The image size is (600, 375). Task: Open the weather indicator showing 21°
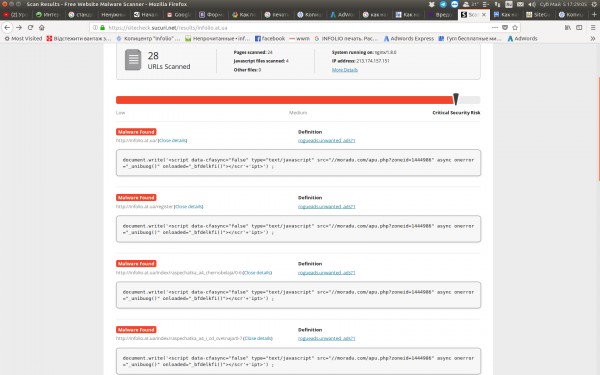[471, 4]
